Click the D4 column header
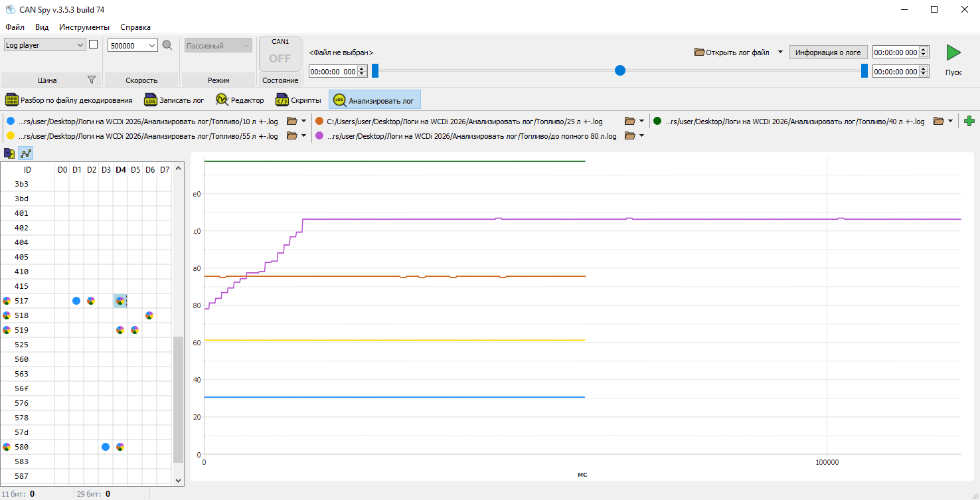The height and width of the screenshot is (500, 980). (x=120, y=170)
